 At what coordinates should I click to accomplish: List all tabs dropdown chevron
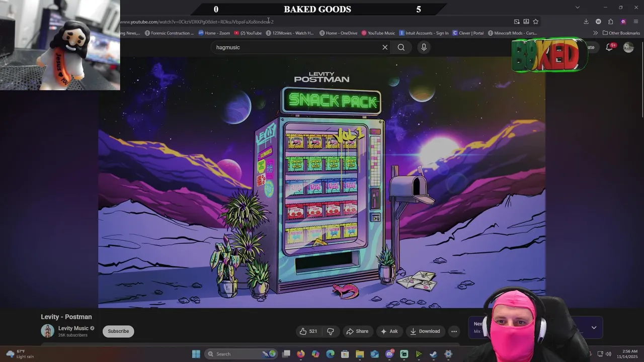[x=578, y=8]
